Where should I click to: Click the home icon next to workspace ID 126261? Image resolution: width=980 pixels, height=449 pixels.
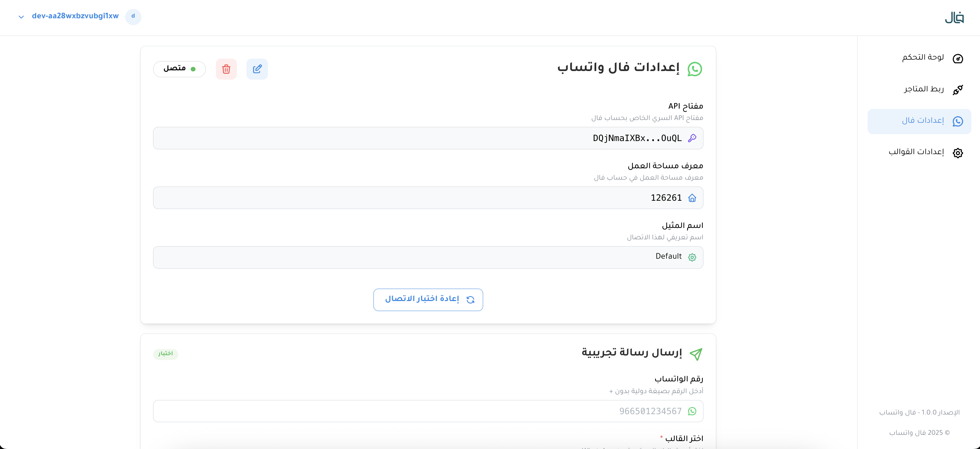(x=692, y=198)
